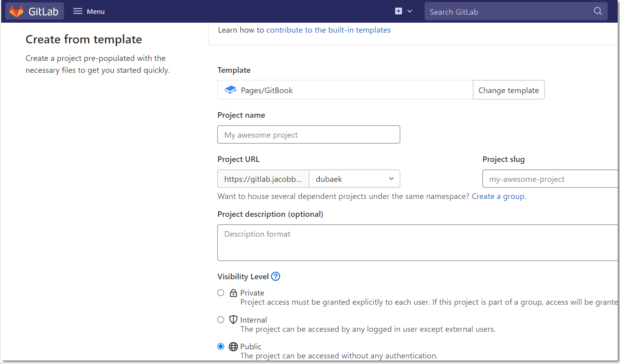This screenshot has width=620, height=364.
Task: Expand the create new dropdown chevron
Action: click(409, 11)
